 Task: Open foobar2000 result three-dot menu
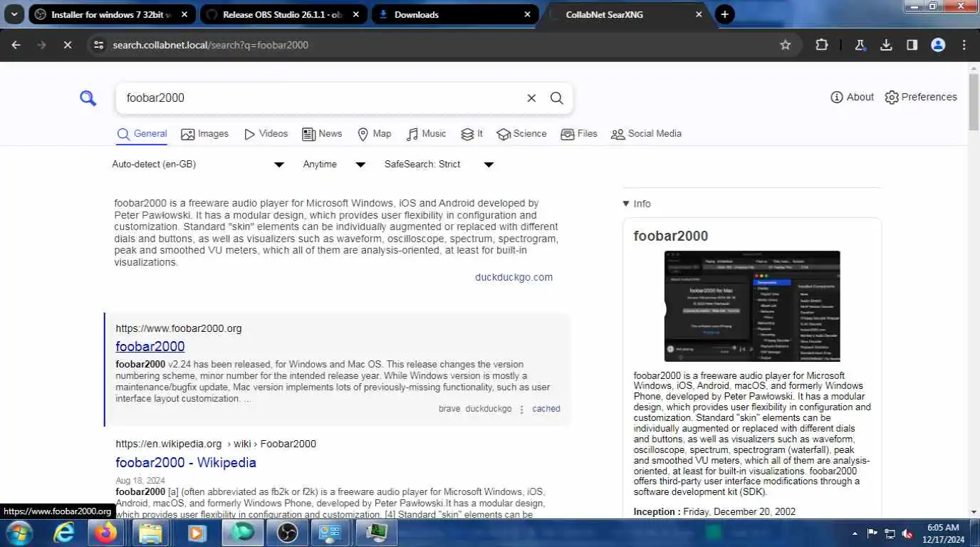pyautogui.click(x=522, y=410)
